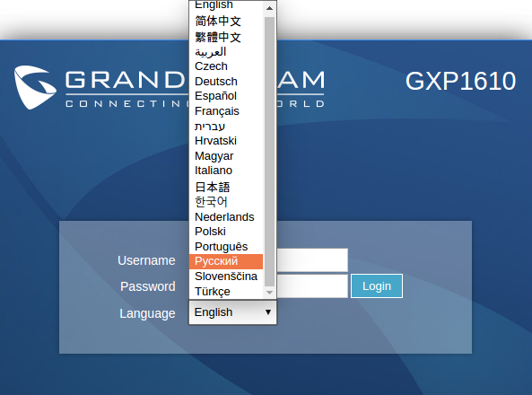Select the Arabic language option
Viewport: 532px width, 395px height.
[226, 51]
